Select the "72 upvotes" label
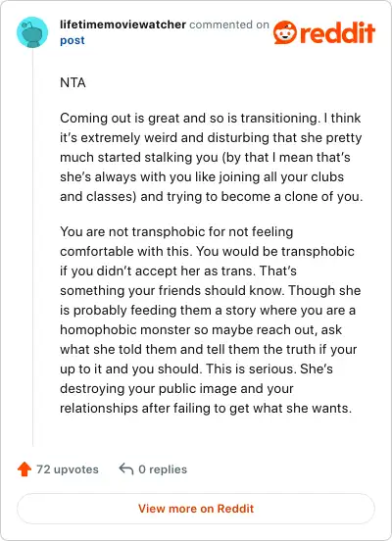392x541 pixels. [x=68, y=469]
